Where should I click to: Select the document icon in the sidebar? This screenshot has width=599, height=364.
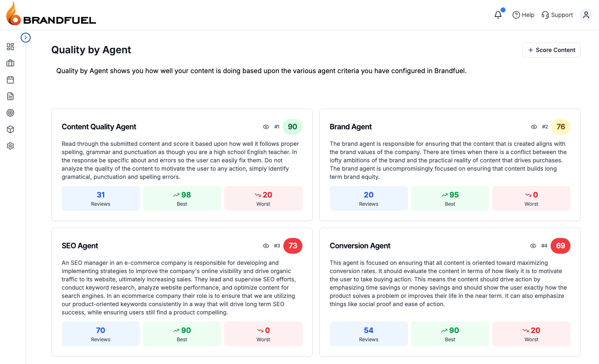tap(10, 96)
